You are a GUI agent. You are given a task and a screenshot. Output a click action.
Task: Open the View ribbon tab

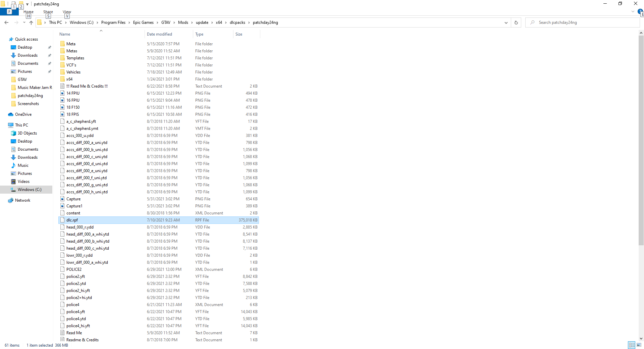[x=67, y=12]
